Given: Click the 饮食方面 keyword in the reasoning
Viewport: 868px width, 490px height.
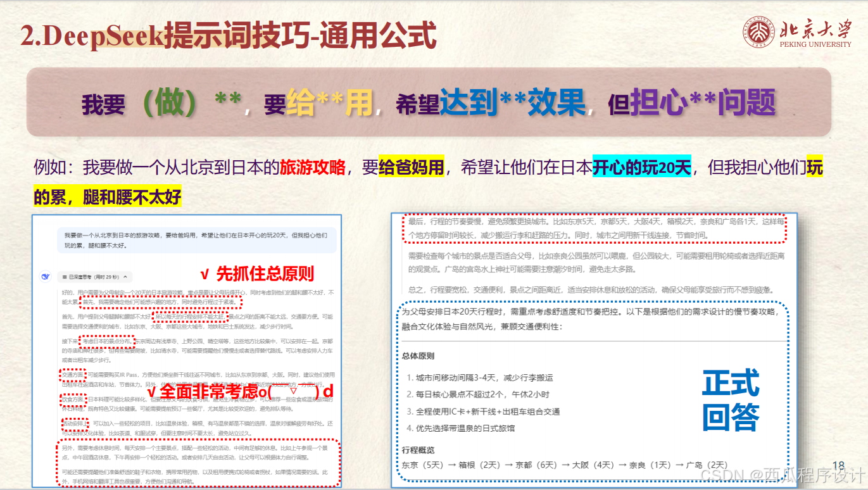Looking at the screenshot, I should pos(72,399).
